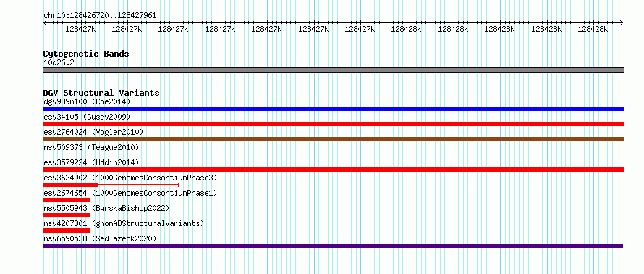The width and height of the screenshot is (644, 274).
Task: Open the esv2764024 (Vogler2010) variant label
Action: pos(93,132)
